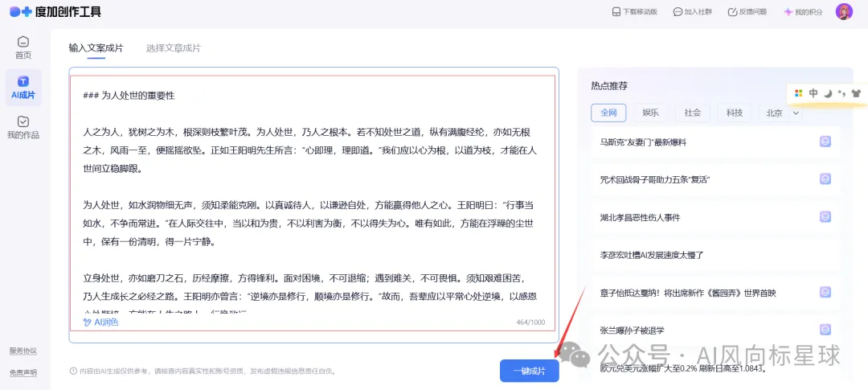The image size is (868, 390).
Task: Switch to the 选择文章成片 tab
Action: [x=174, y=48]
